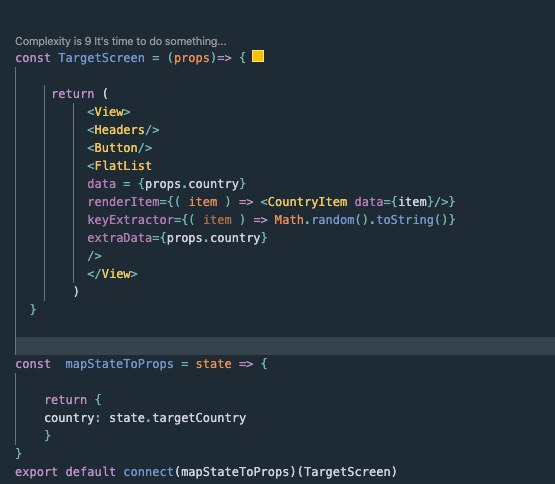Click the closing '</View>' tag
555x484 pixels.
click(113, 274)
